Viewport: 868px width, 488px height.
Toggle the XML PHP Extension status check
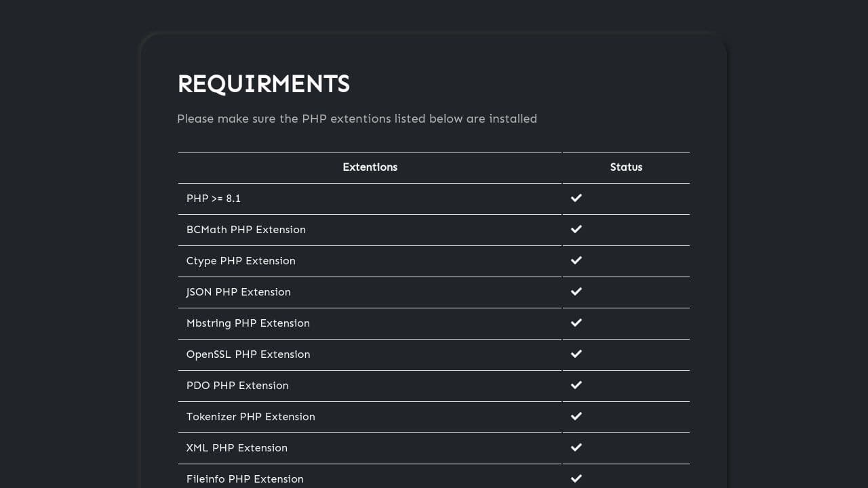(x=576, y=447)
